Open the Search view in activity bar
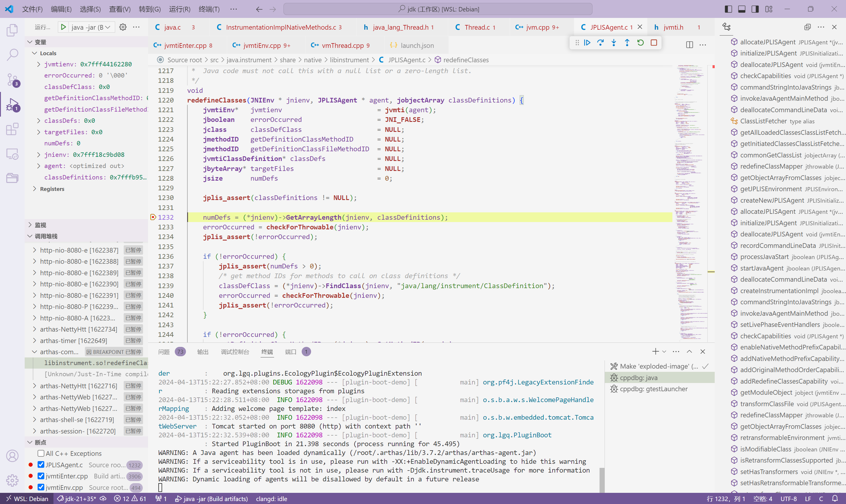Viewport: 846px width, 504px height. click(12, 55)
